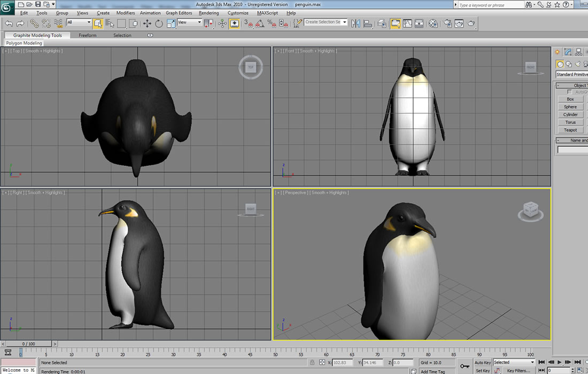Click the Select and Link chain icon
Screen dimensions: 588x374
(34, 24)
